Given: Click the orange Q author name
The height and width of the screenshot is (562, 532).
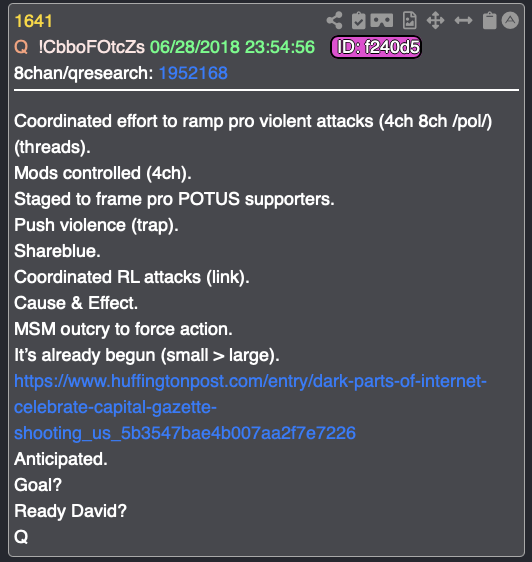Looking at the screenshot, I should pyautogui.click(x=21, y=47).
